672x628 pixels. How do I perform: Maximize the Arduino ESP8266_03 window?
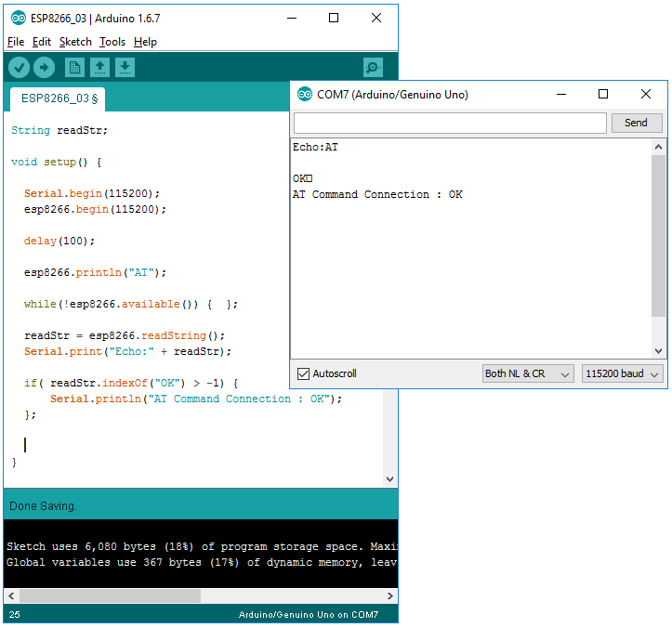(334, 18)
